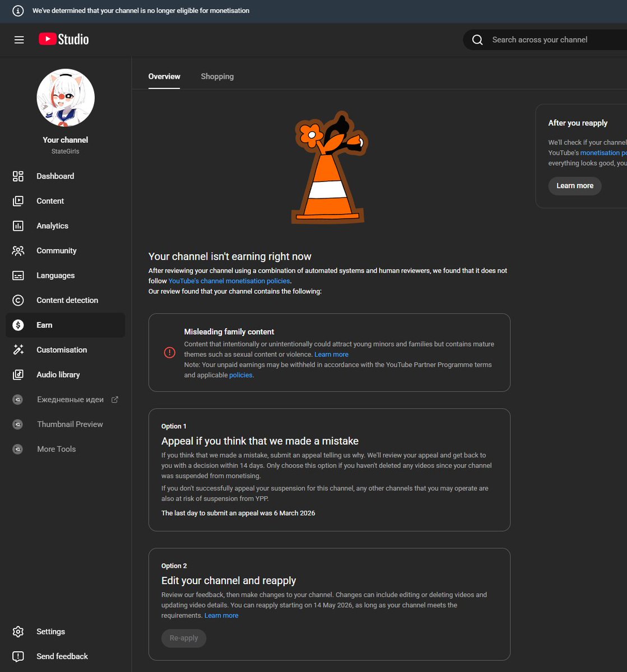This screenshot has width=627, height=672.
Task: Click the Send feedback icon
Action: 18,656
